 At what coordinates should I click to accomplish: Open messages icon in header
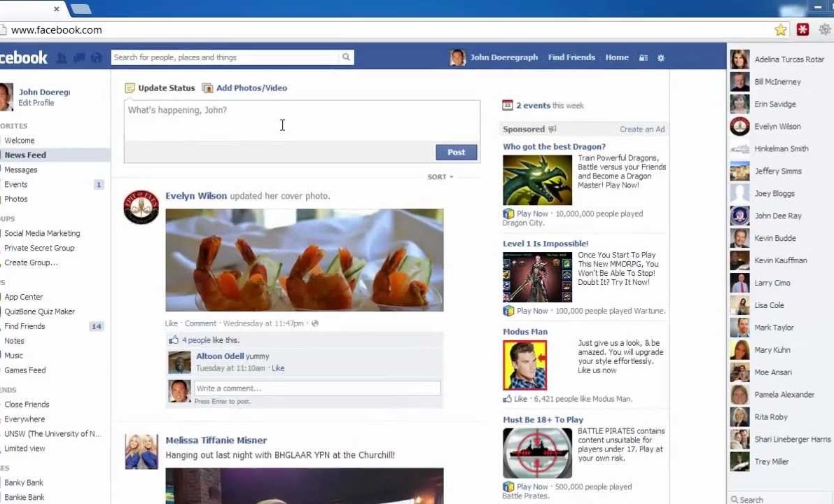79,58
